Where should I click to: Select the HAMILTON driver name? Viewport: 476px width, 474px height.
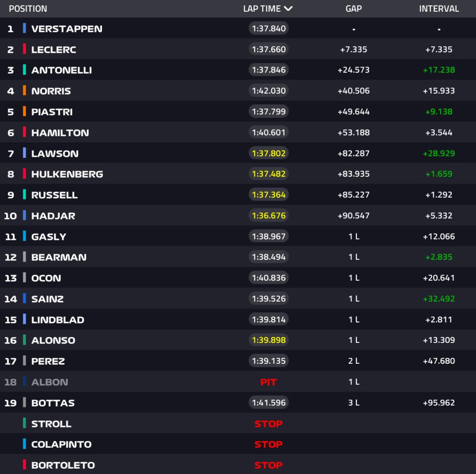60,133
